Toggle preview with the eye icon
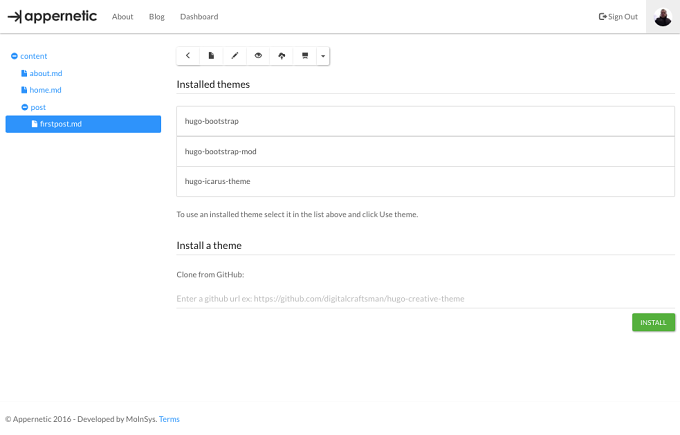Viewport: 680px width, 435px height. click(x=258, y=56)
